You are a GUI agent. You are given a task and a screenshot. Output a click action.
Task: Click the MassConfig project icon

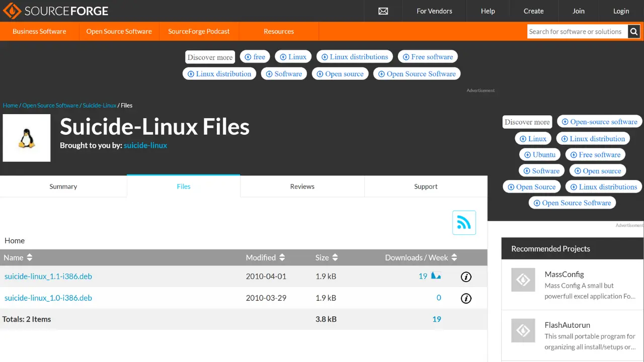523,280
